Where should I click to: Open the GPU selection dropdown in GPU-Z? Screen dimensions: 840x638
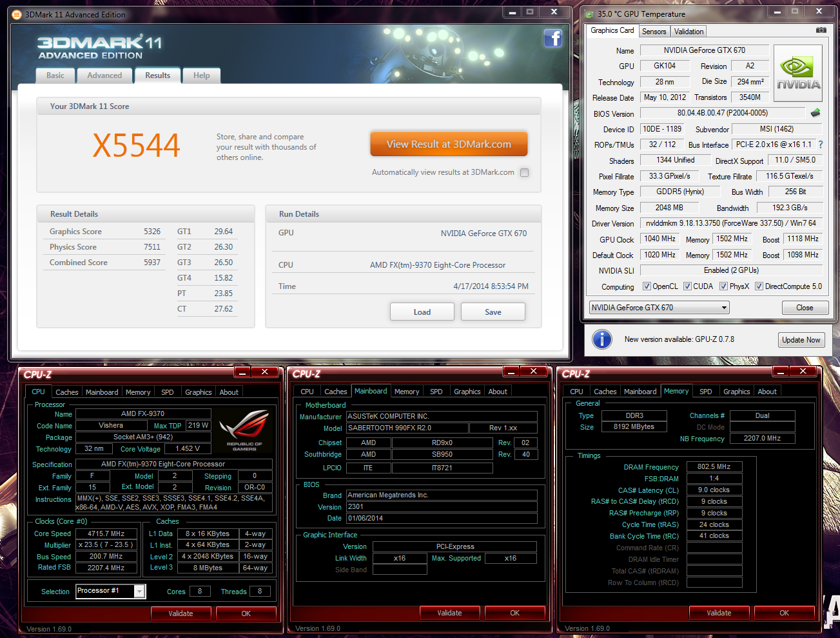pos(659,308)
